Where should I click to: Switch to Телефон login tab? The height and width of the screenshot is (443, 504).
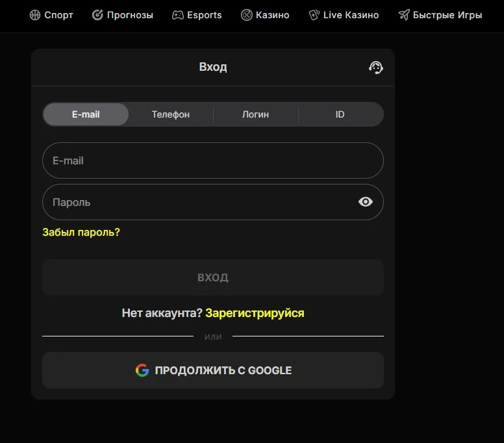click(x=171, y=114)
